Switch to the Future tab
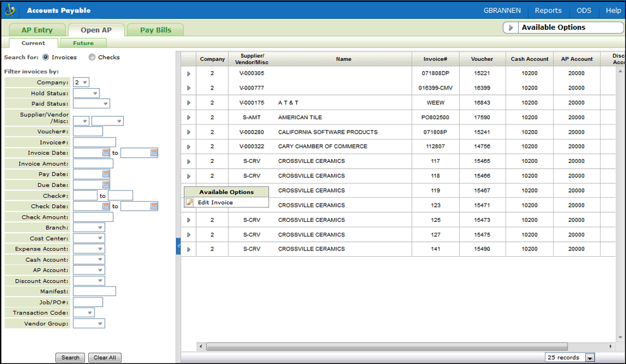The width and height of the screenshot is (626, 364). [83, 43]
